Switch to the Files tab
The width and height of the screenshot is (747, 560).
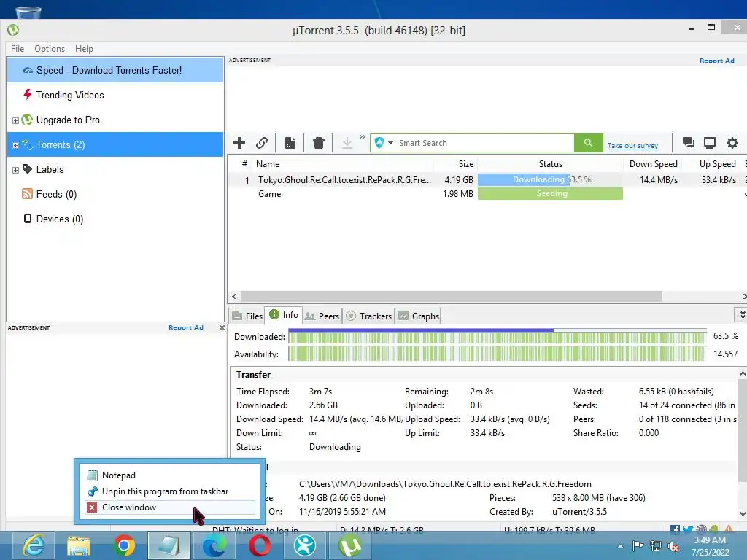click(247, 316)
